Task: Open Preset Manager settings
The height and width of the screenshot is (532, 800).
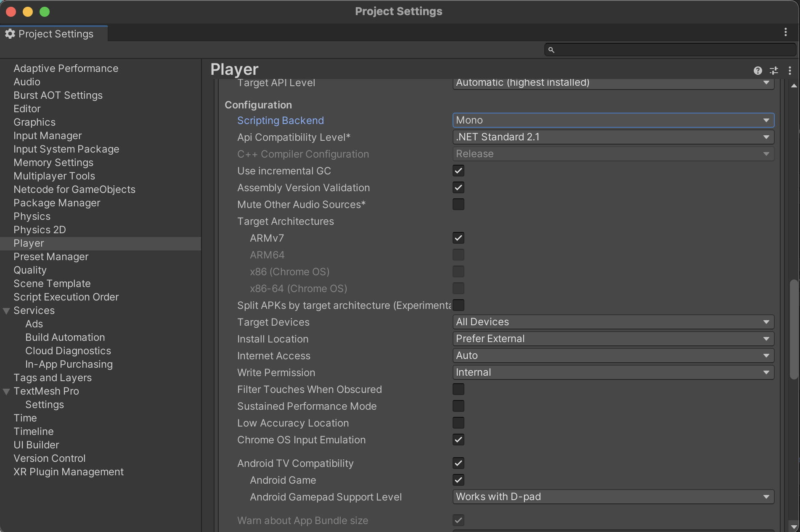Action: [x=51, y=257]
